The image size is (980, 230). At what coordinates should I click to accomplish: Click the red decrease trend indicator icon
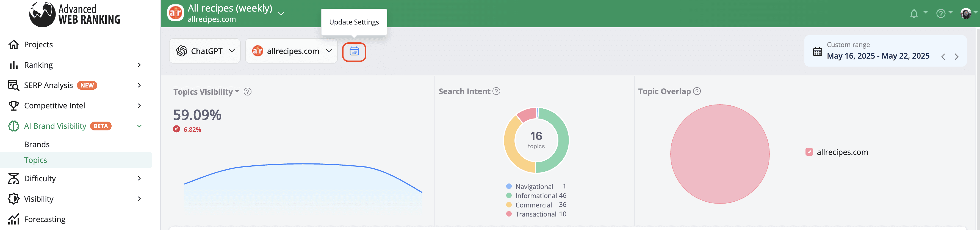pyautogui.click(x=176, y=129)
